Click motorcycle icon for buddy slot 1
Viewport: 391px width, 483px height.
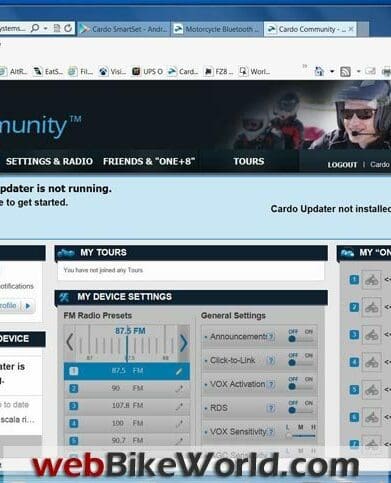(x=371, y=280)
